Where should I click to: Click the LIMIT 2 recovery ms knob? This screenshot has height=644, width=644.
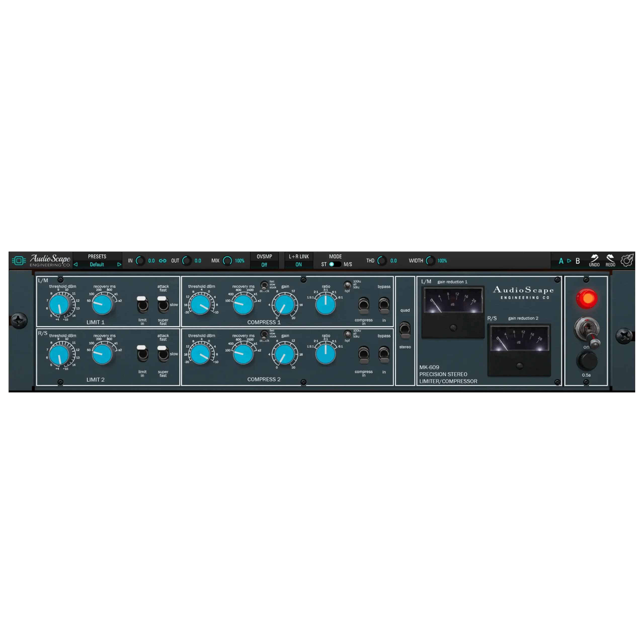pyautogui.click(x=102, y=354)
